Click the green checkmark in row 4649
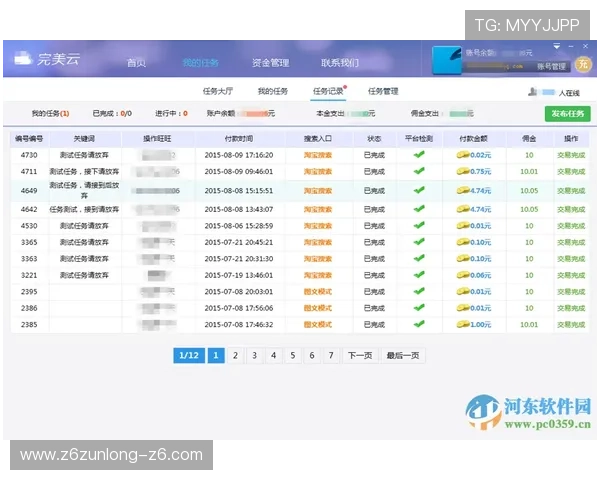 point(419,190)
